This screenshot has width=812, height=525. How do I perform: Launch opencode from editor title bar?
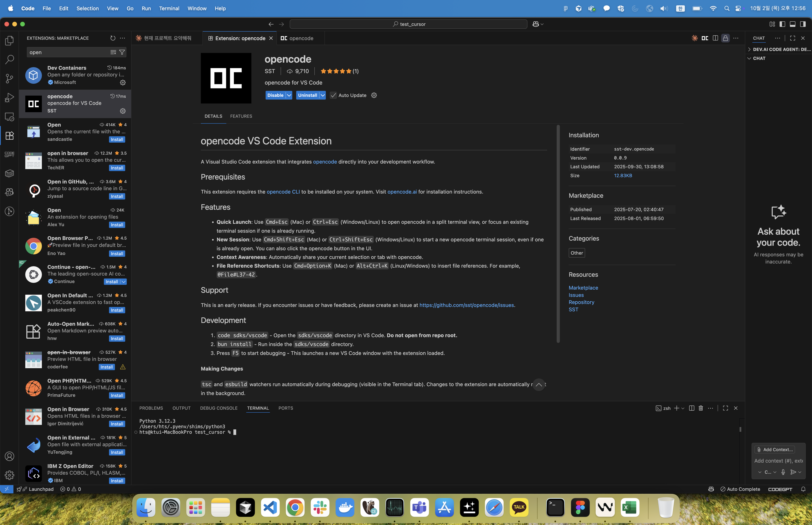[705, 38]
